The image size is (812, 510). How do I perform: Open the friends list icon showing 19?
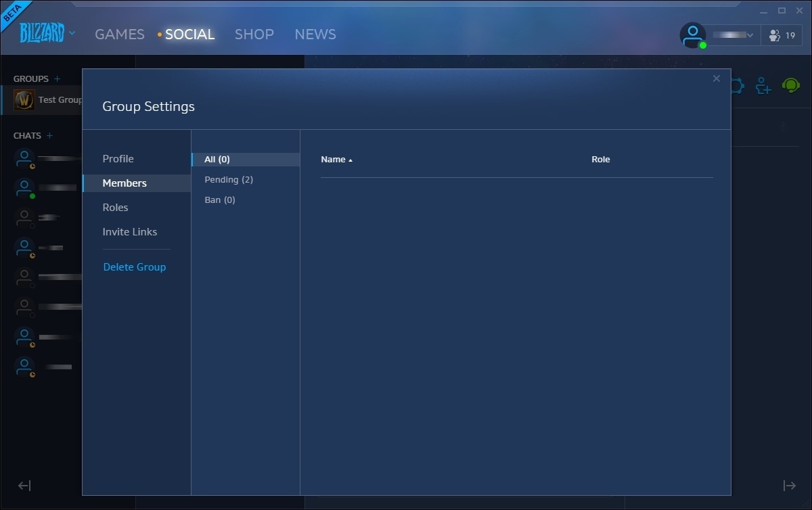click(782, 35)
